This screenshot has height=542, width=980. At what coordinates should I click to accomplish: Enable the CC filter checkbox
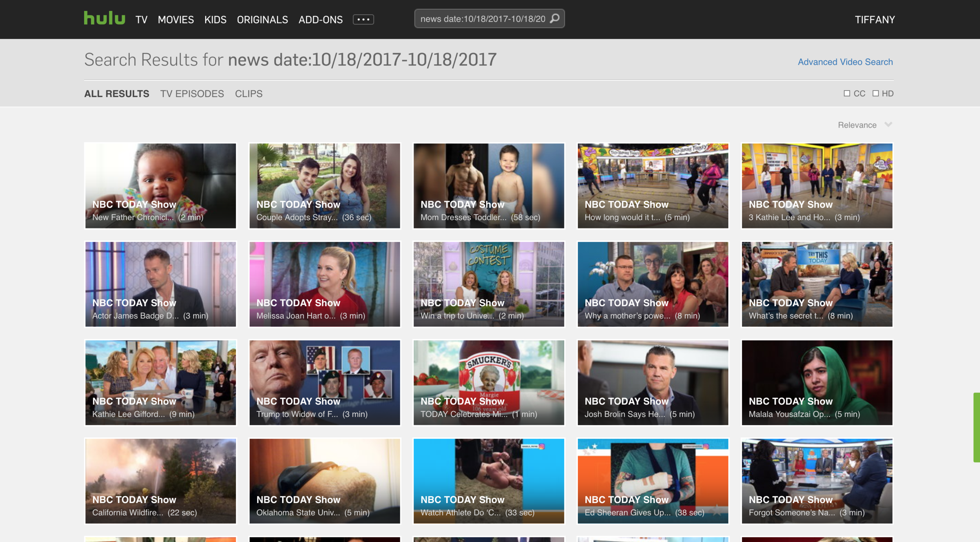tap(847, 93)
